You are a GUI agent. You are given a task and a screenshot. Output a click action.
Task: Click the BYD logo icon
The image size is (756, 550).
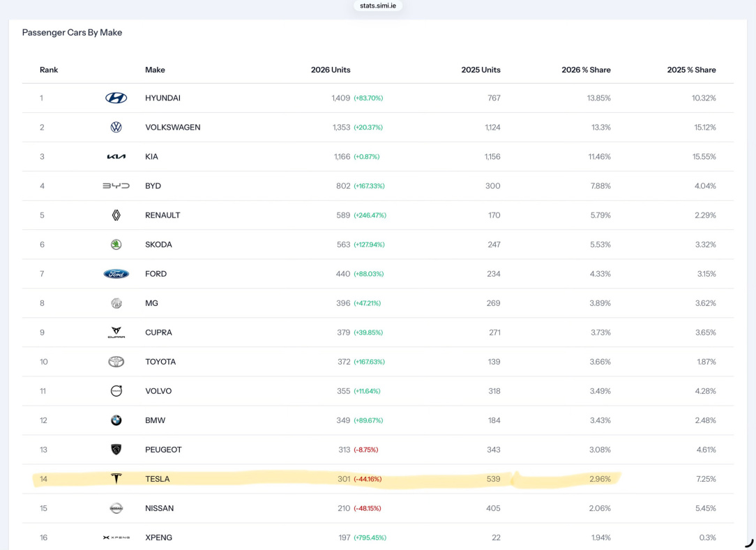click(x=116, y=185)
